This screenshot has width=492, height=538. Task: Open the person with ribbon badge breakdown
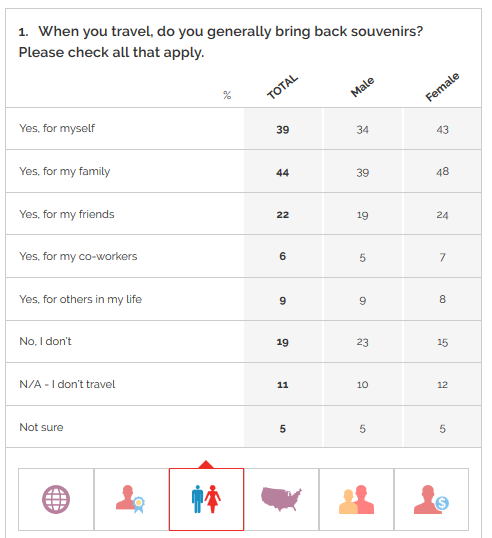click(x=131, y=499)
